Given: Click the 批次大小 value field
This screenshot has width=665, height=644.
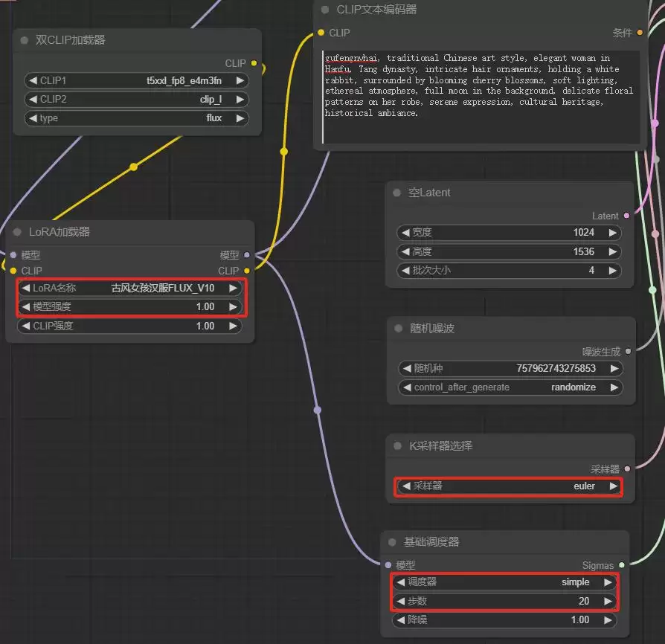Looking at the screenshot, I should [509, 271].
